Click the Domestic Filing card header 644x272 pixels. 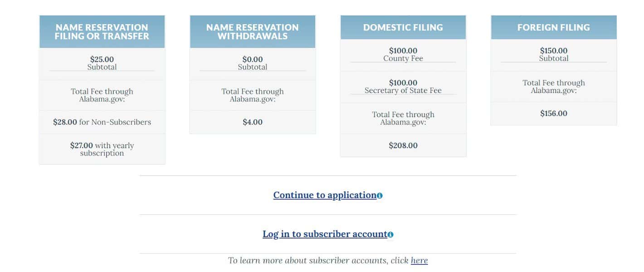coord(403,27)
